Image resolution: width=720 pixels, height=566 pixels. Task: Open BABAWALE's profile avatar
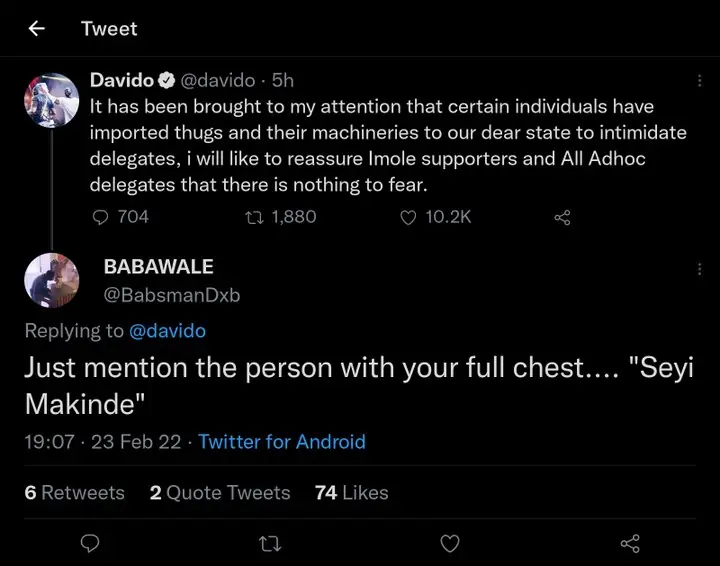pyautogui.click(x=51, y=280)
